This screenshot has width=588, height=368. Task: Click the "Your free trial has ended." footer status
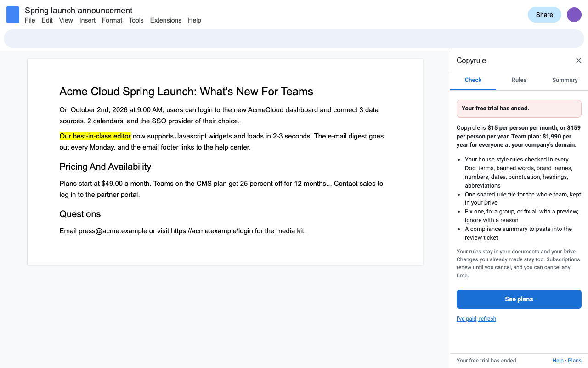coord(487,361)
